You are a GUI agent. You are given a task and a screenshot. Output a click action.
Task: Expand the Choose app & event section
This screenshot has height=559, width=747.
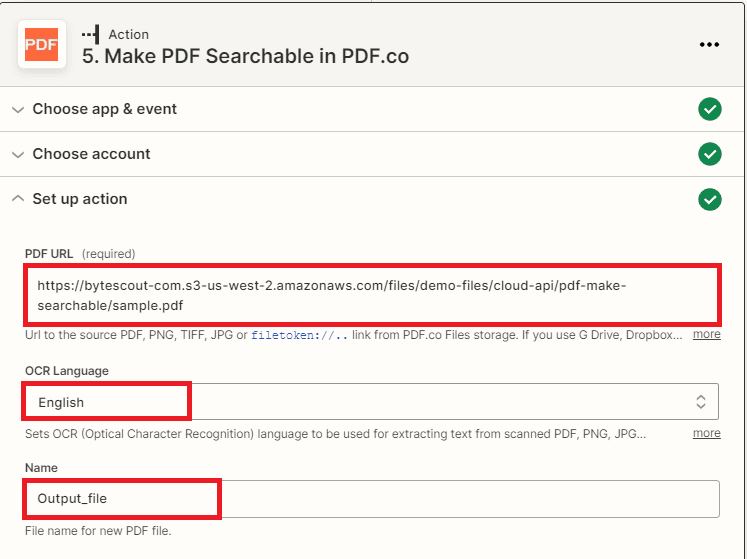point(18,110)
